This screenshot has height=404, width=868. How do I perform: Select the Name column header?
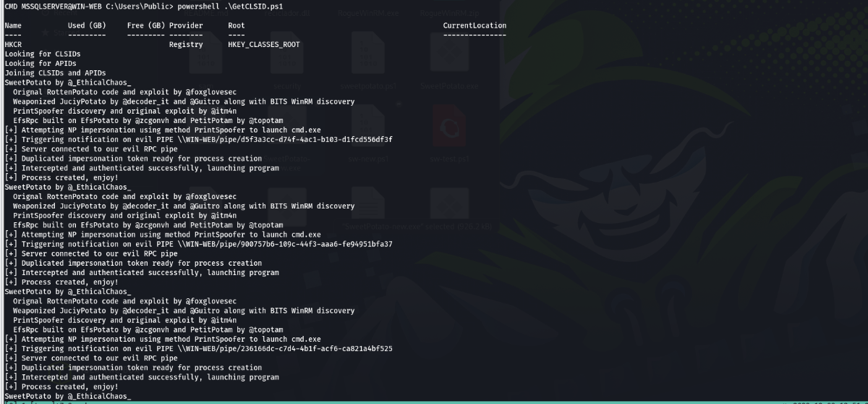pos(13,25)
